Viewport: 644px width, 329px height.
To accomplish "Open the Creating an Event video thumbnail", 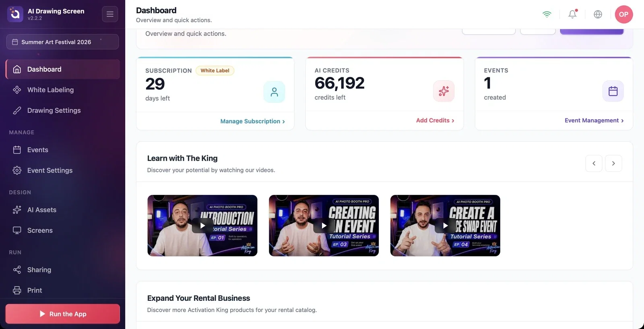I will pyautogui.click(x=324, y=226).
